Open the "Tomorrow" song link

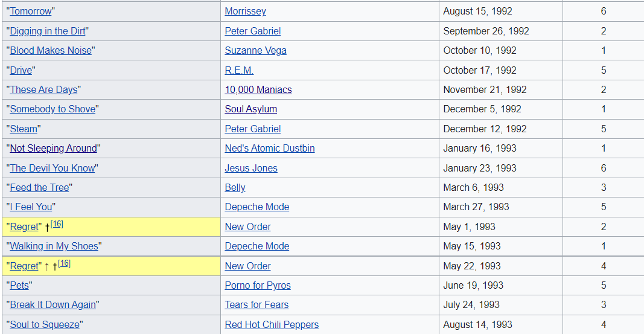31,11
